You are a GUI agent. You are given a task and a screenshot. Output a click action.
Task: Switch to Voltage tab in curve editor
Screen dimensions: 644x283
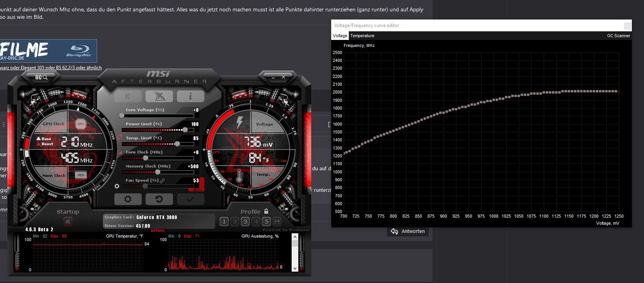click(x=340, y=36)
